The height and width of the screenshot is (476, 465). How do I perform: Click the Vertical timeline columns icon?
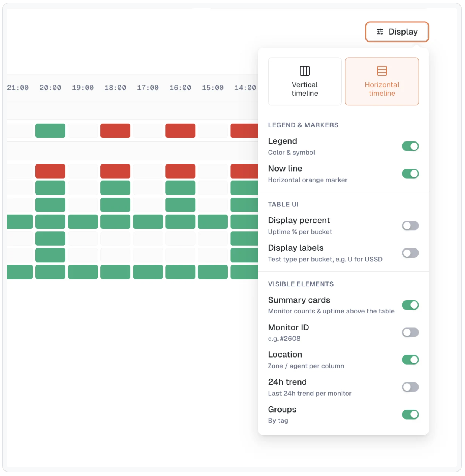pos(305,71)
